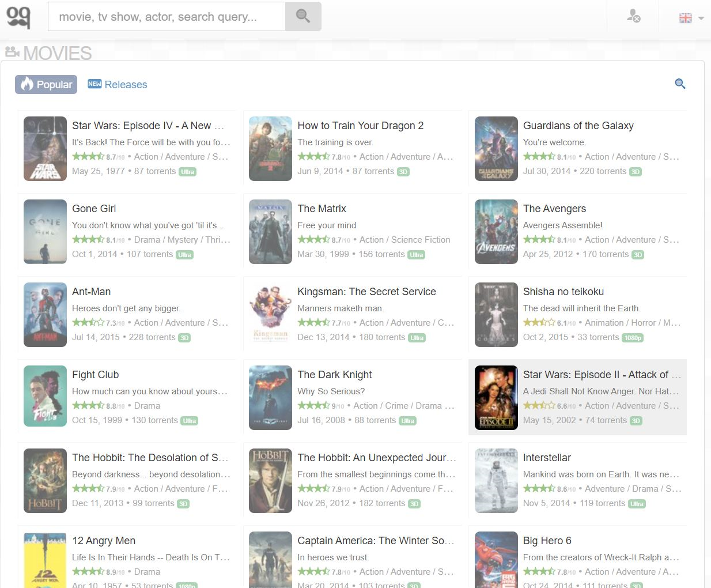Click the Ultra badge on Gone Girl
The image size is (711, 588).
(x=184, y=255)
